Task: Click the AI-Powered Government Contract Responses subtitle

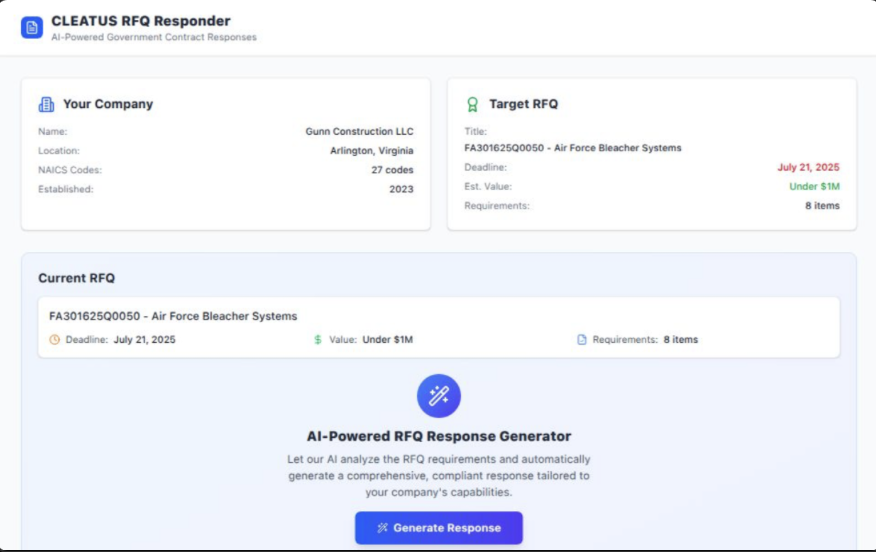Action: (x=154, y=37)
